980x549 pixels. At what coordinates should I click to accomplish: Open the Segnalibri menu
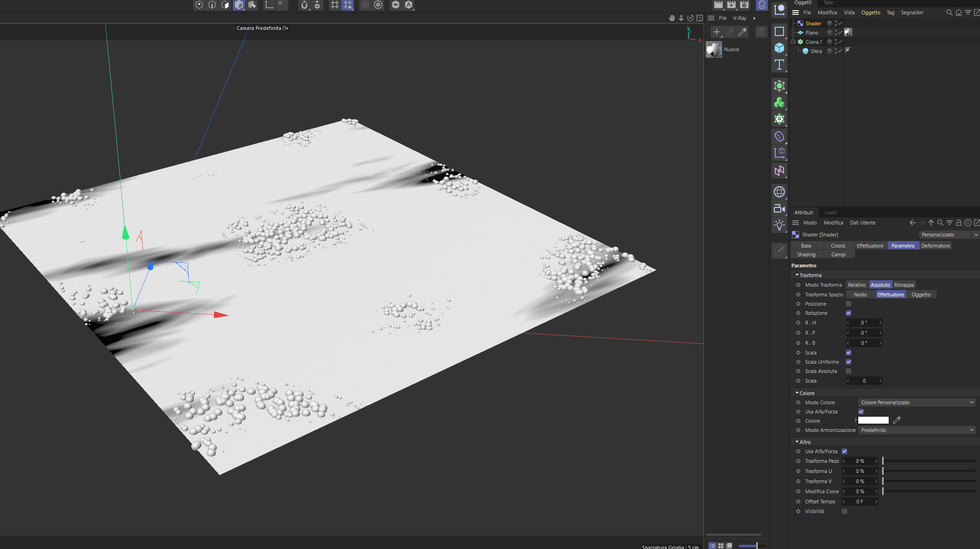[x=912, y=12]
